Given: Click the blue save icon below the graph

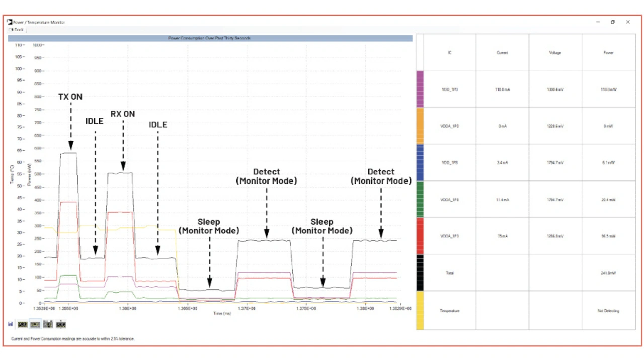Looking at the screenshot, I should click(10, 324).
